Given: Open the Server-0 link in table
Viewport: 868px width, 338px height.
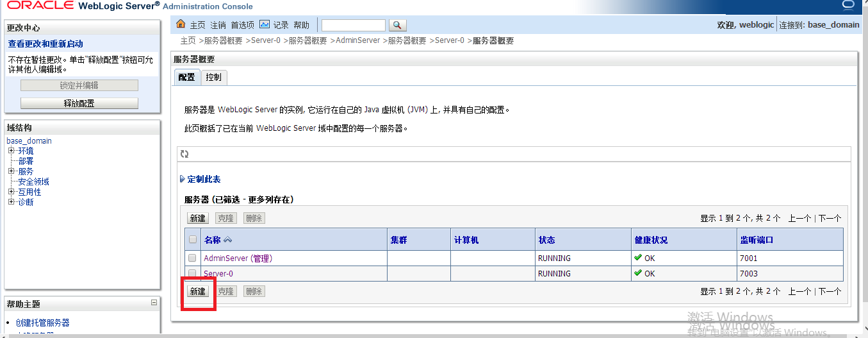Looking at the screenshot, I should (218, 273).
